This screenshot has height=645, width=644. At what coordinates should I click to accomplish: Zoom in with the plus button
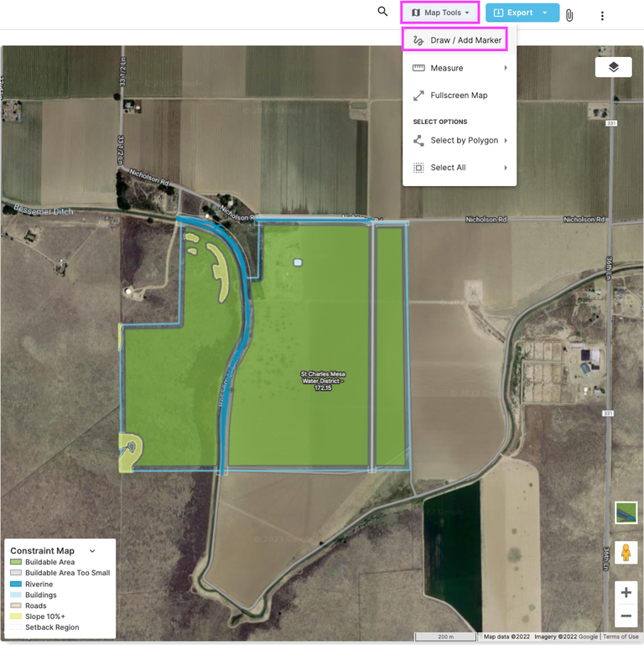click(626, 592)
